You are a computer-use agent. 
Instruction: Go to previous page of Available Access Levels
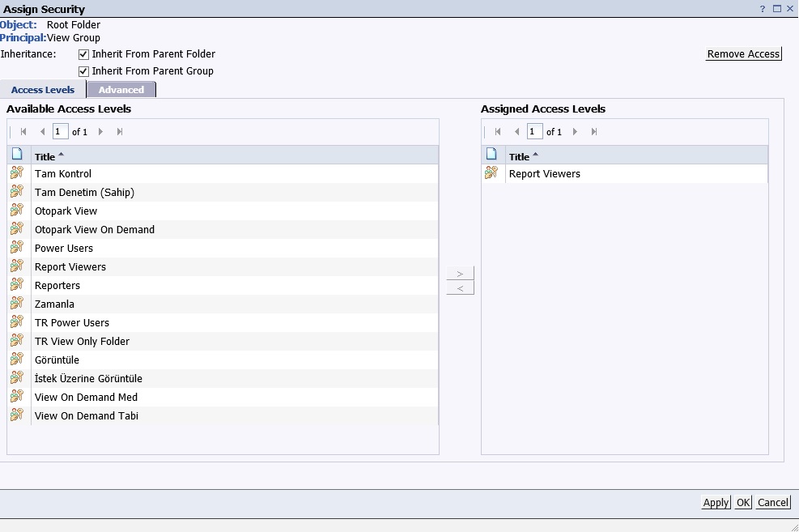point(42,131)
